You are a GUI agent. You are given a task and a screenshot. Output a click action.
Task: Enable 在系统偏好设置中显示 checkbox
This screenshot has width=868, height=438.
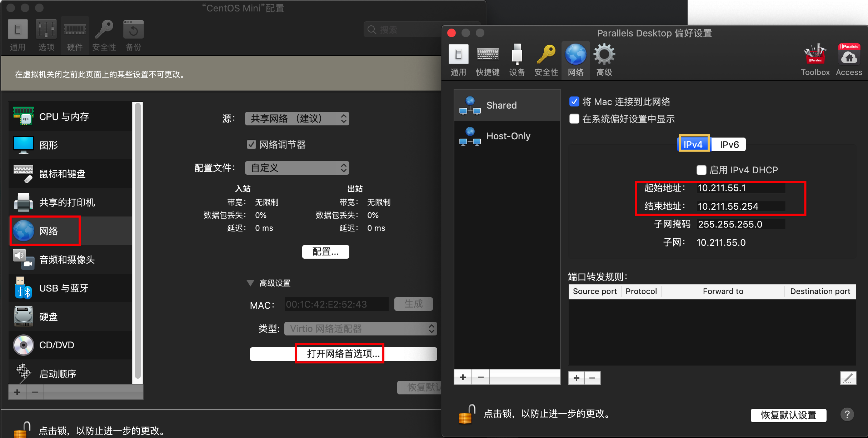pos(574,119)
